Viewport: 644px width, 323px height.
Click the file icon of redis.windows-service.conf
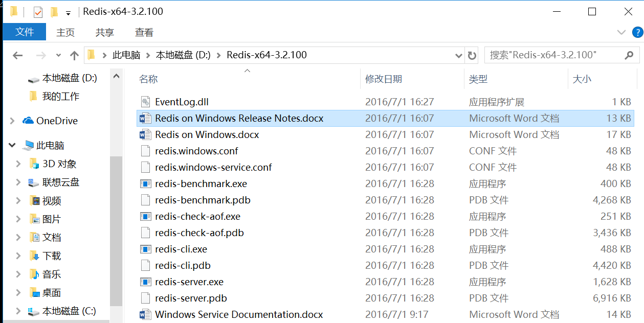pyautogui.click(x=145, y=167)
